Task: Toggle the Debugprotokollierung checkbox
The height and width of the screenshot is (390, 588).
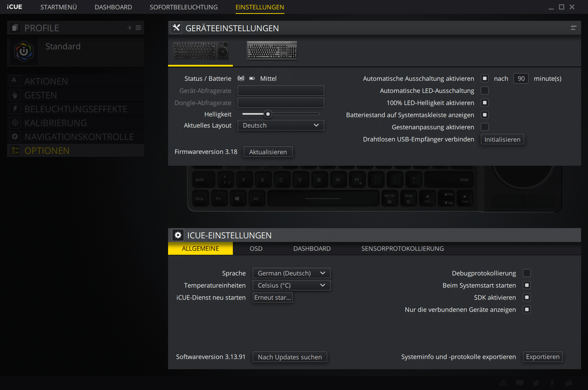Action: tap(527, 273)
